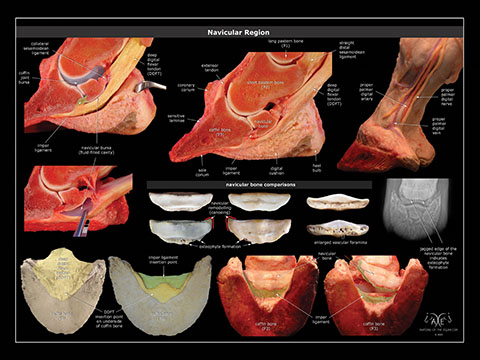
Task: Click the "navicular bursa (fluid-filled cavity)" label
Action: (96, 150)
